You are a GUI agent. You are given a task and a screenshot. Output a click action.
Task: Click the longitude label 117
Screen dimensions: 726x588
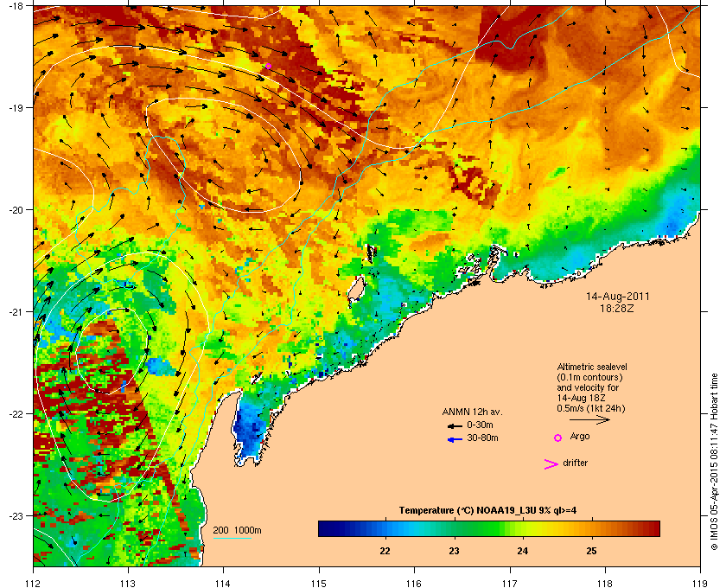pos(509,583)
